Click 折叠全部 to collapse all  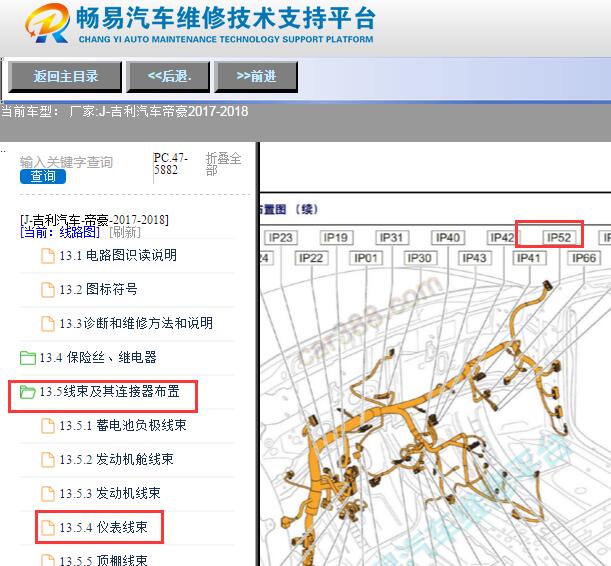coord(223,164)
